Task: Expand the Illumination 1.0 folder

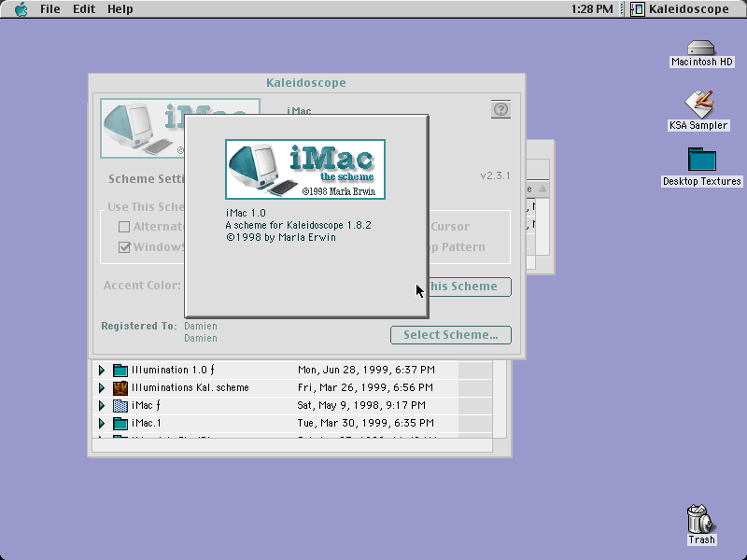Action: pyautogui.click(x=102, y=370)
